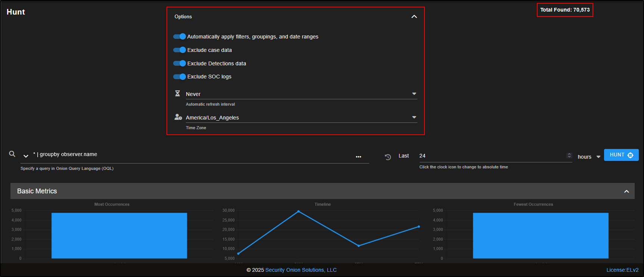The width and height of the screenshot is (644, 277).
Task: Click the hourglass refresh interval icon
Action: tap(178, 93)
